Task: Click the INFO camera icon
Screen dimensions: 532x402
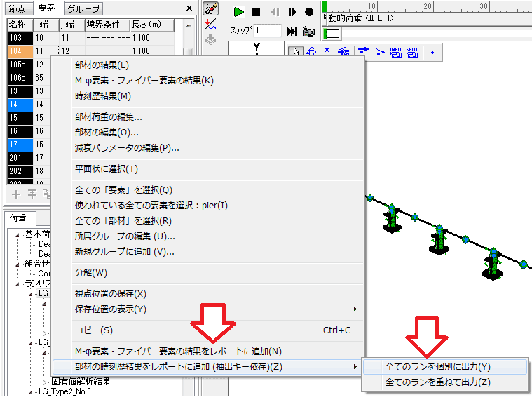Action: [395, 53]
